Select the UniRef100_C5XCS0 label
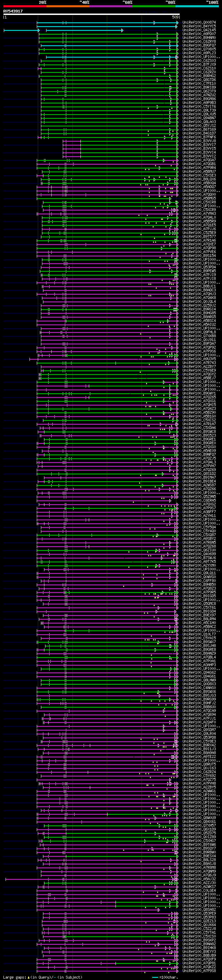 (199, 936)
